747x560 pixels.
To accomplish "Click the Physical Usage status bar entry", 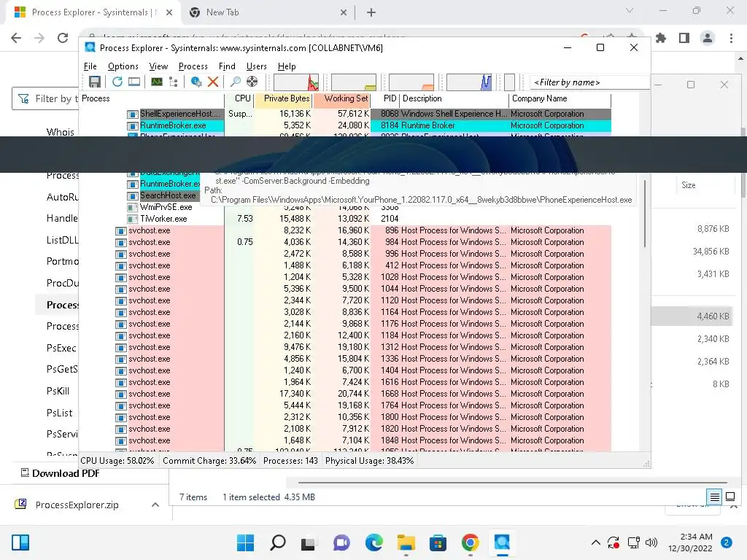I will [369, 461].
